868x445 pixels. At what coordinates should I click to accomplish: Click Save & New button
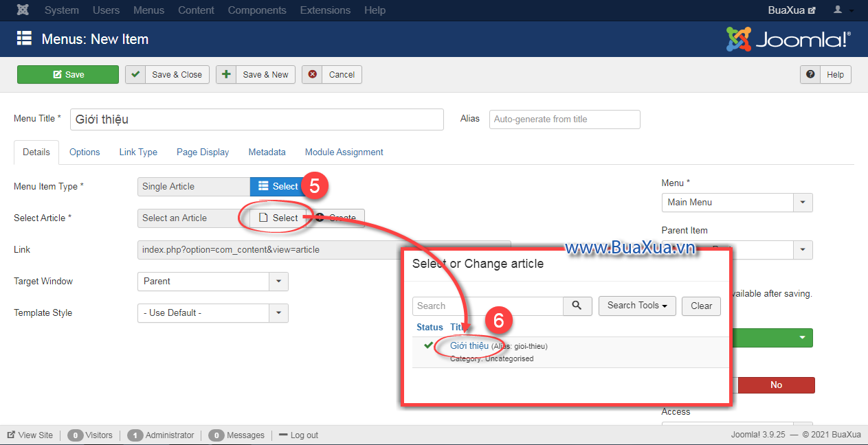coord(256,75)
